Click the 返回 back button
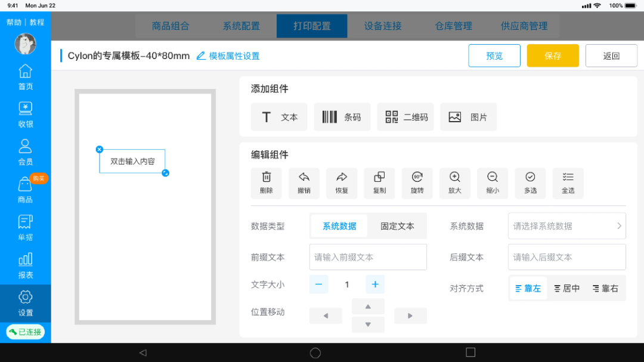Screen dimensions: 644x362 click(x=611, y=56)
